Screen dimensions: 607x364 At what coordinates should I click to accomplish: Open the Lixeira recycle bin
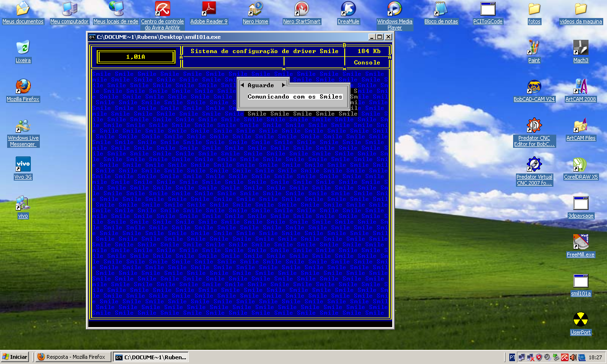click(x=23, y=52)
